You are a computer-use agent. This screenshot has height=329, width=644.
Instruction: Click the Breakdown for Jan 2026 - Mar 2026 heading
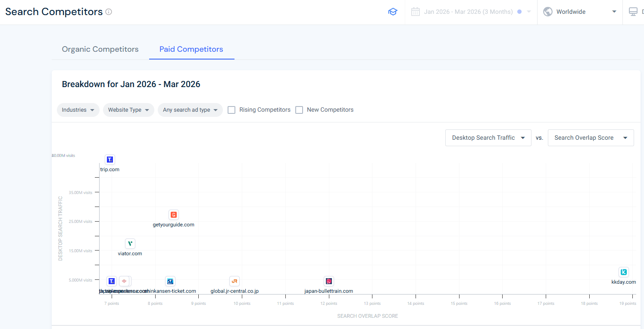click(x=131, y=84)
